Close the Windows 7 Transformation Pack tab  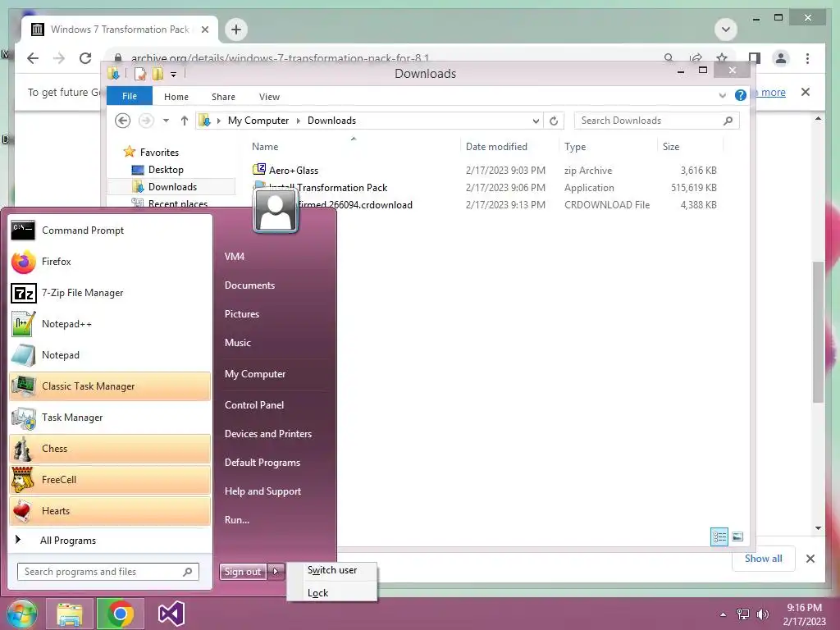click(x=204, y=30)
